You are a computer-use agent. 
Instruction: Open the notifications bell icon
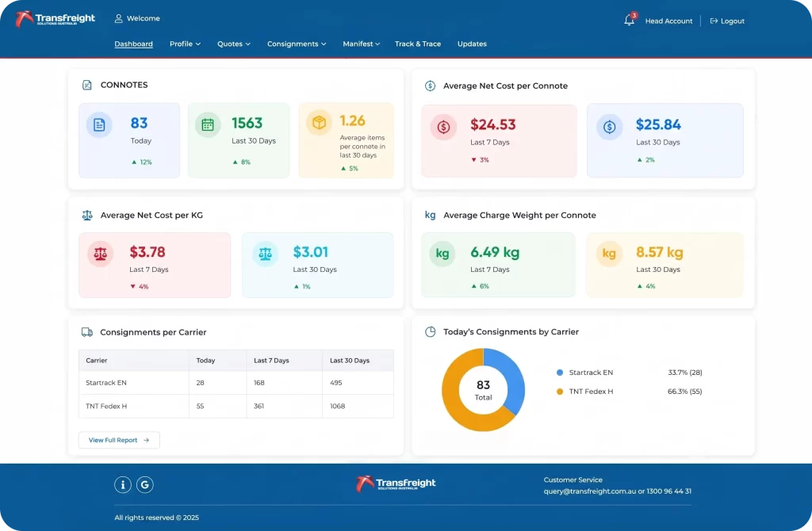[x=629, y=20]
